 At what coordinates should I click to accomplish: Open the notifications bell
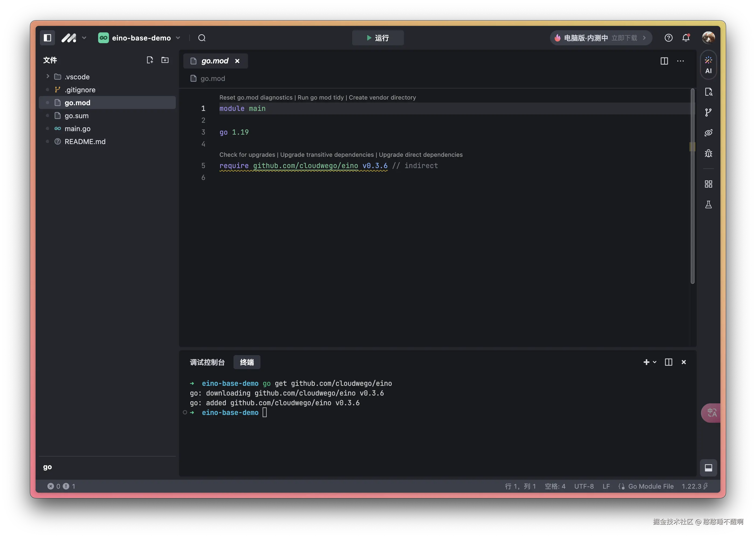(x=686, y=38)
